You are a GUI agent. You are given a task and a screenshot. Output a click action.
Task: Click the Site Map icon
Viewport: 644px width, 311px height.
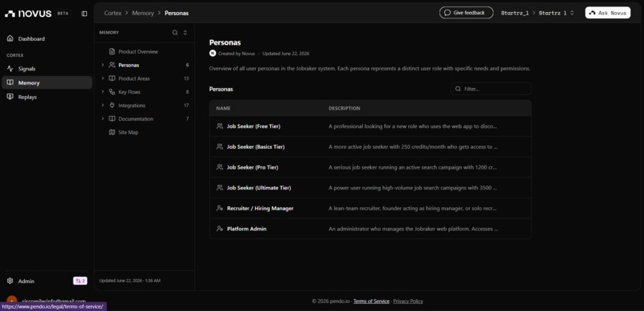tap(112, 132)
